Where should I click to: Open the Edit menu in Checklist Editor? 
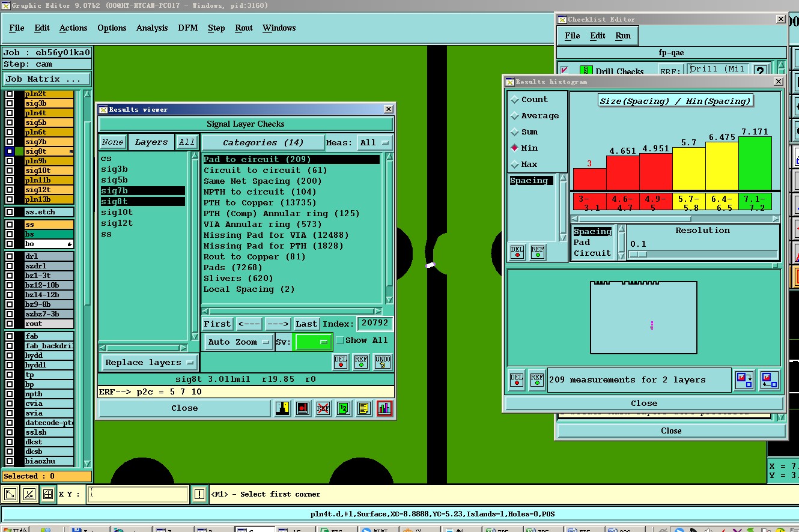[598, 36]
